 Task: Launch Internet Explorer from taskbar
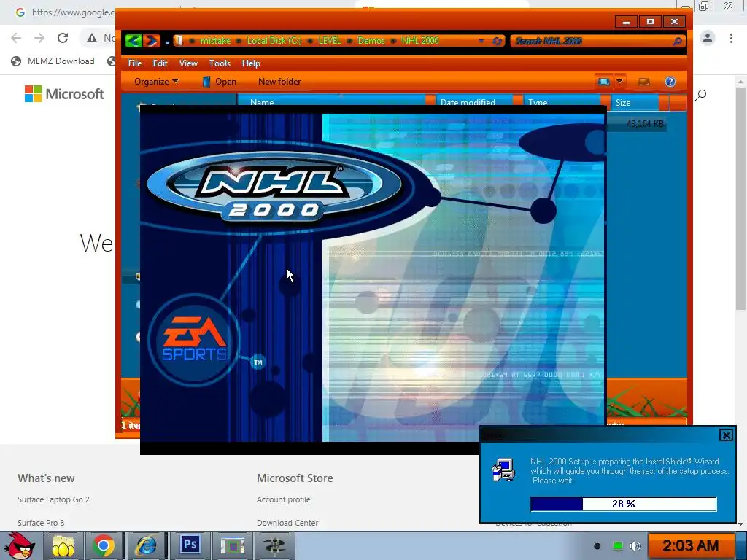[x=146, y=545]
